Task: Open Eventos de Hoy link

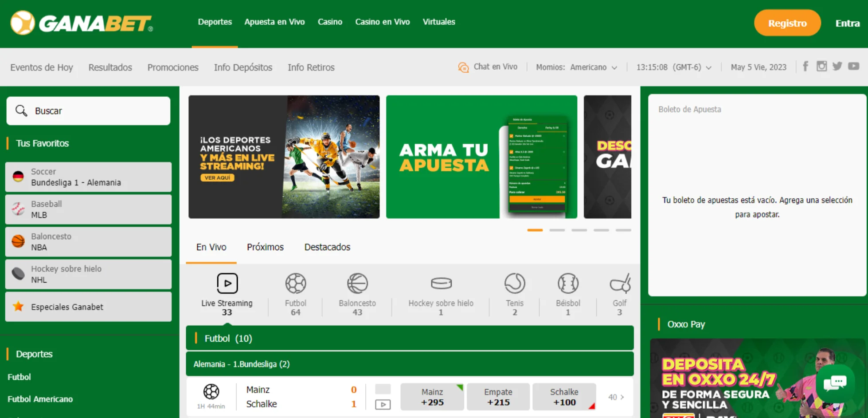Action: [x=42, y=67]
